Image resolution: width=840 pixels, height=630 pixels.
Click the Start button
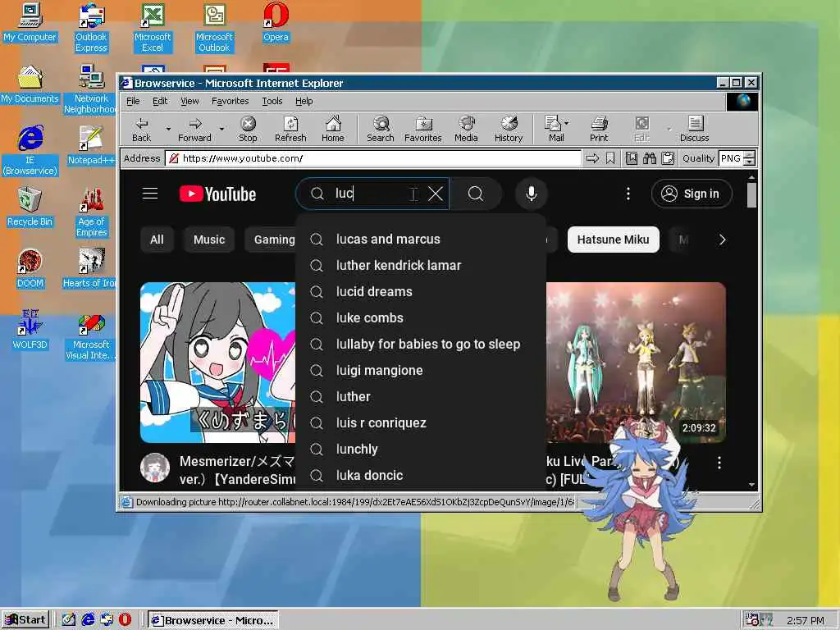point(25,620)
